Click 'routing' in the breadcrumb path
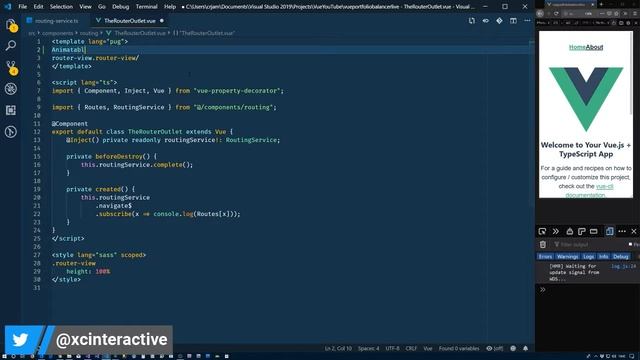This screenshot has height=360, width=640. tap(89, 33)
